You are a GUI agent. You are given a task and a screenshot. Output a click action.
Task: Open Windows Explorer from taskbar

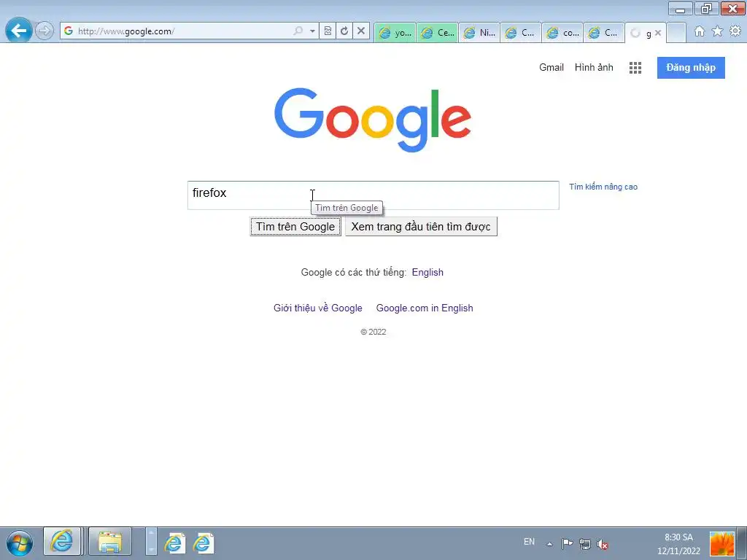pos(110,542)
